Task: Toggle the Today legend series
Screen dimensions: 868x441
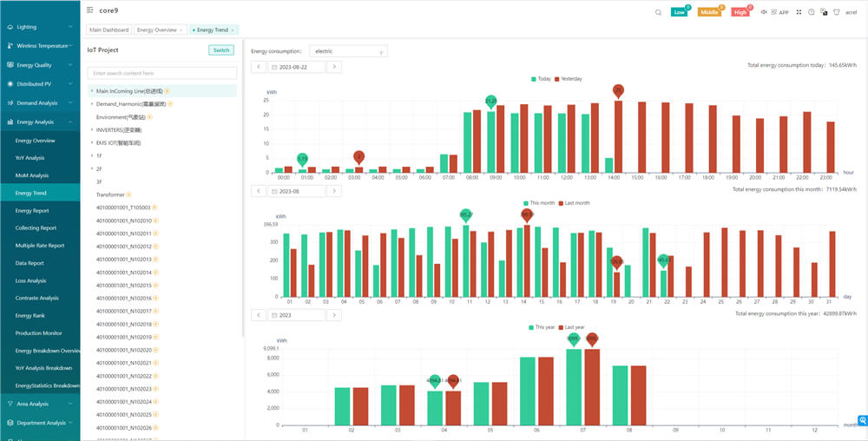Action: click(x=541, y=79)
